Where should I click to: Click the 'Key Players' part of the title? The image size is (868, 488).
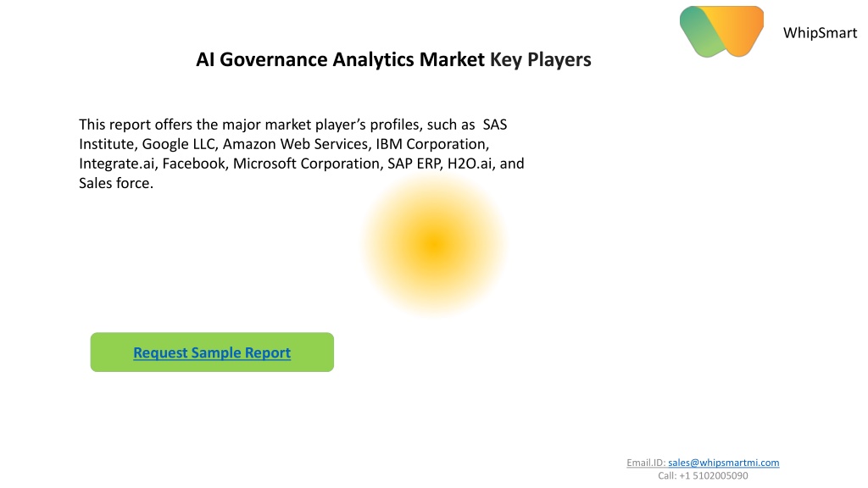(x=540, y=60)
